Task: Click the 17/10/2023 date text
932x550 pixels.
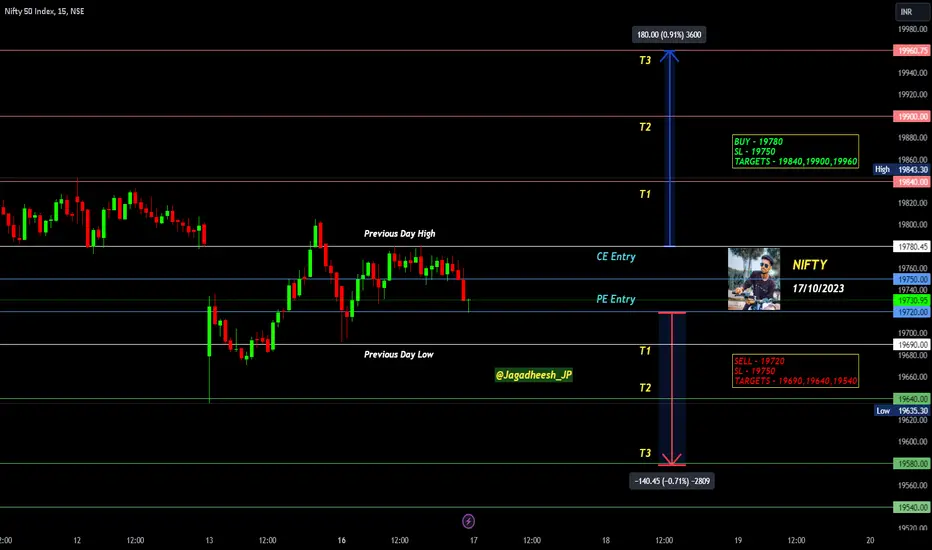Action: (x=818, y=288)
